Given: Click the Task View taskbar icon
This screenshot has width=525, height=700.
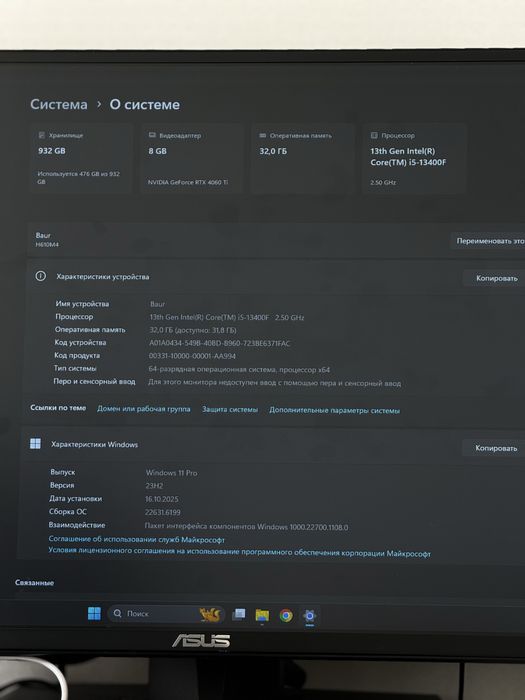Looking at the screenshot, I should (239, 614).
